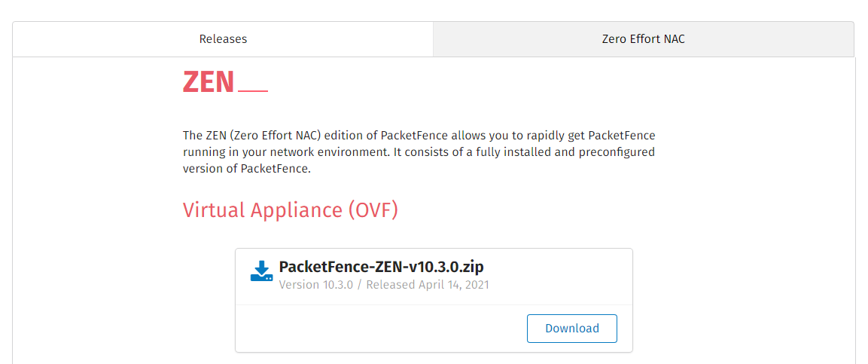Click the download card footer left of Download
Viewport: 868px width, 364px height.
click(x=376, y=329)
